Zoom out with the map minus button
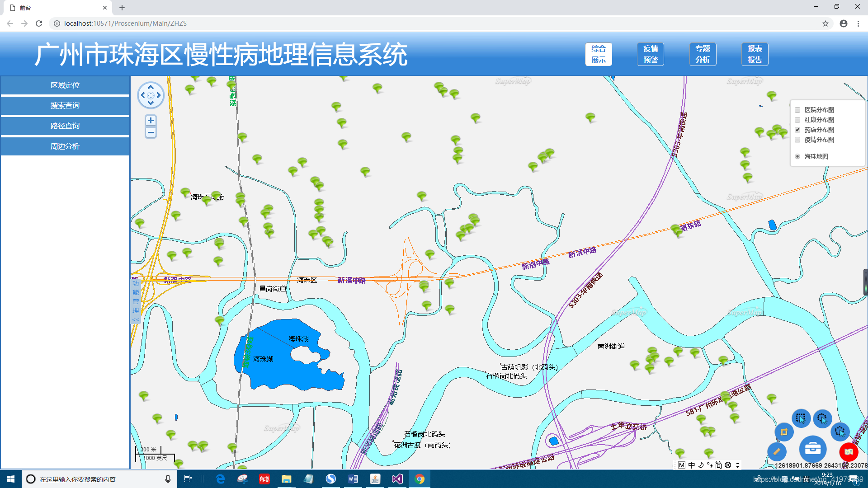Screen dimensions: 868x488 click(x=151, y=132)
